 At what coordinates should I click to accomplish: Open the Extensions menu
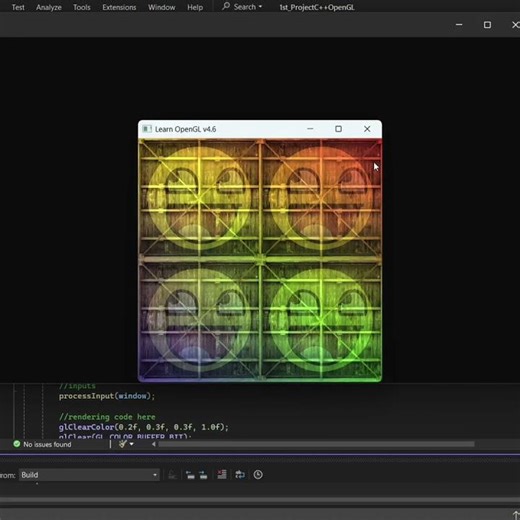pyautogui.click(x=119, y=7)
